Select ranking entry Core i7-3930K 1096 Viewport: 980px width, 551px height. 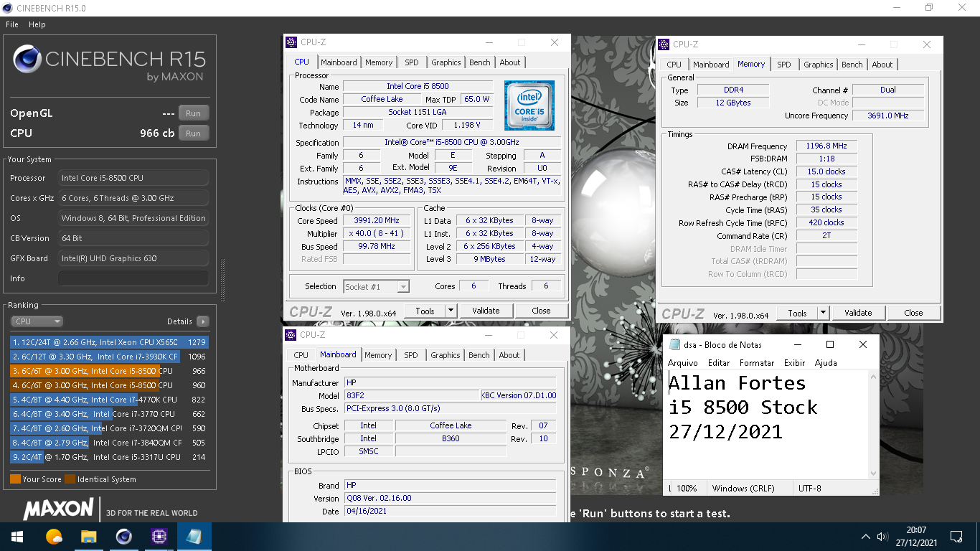click(x=109, y=357)
